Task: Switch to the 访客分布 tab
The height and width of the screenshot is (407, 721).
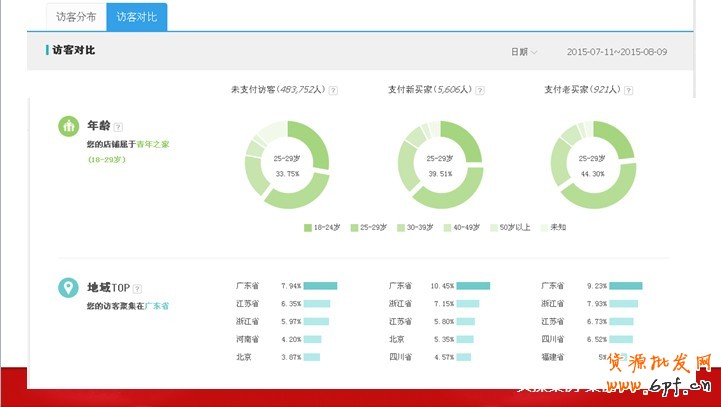Action: [76, 16]
